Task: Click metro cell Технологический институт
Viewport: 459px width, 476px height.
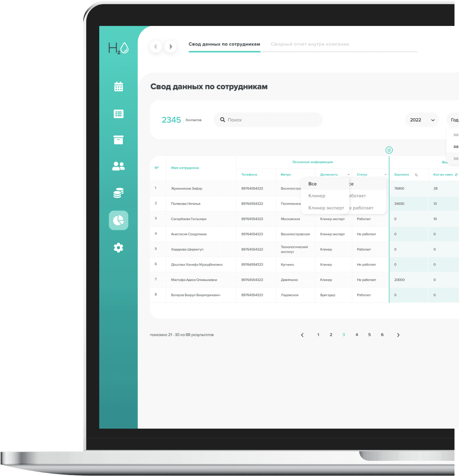Action: [294, 249]
